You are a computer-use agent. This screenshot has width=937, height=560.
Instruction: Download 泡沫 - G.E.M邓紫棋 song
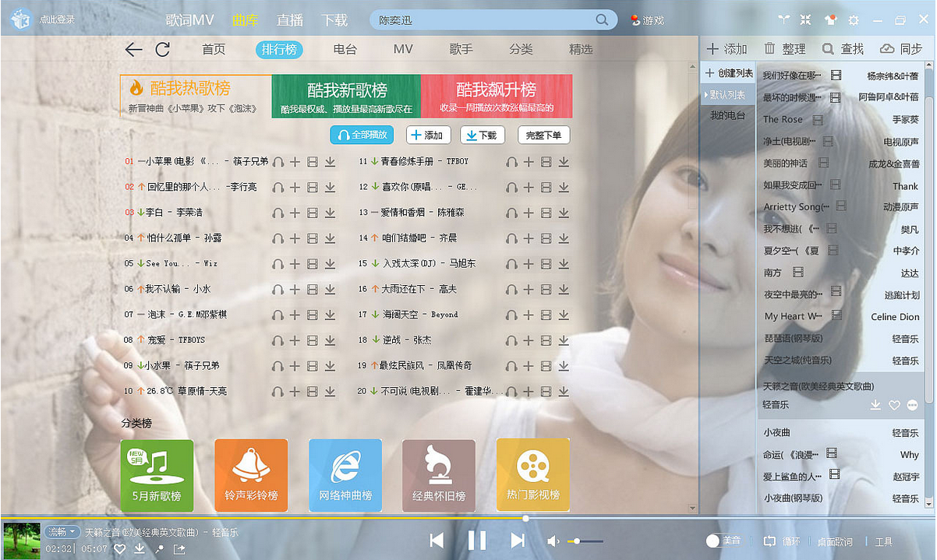click(330, 315)
